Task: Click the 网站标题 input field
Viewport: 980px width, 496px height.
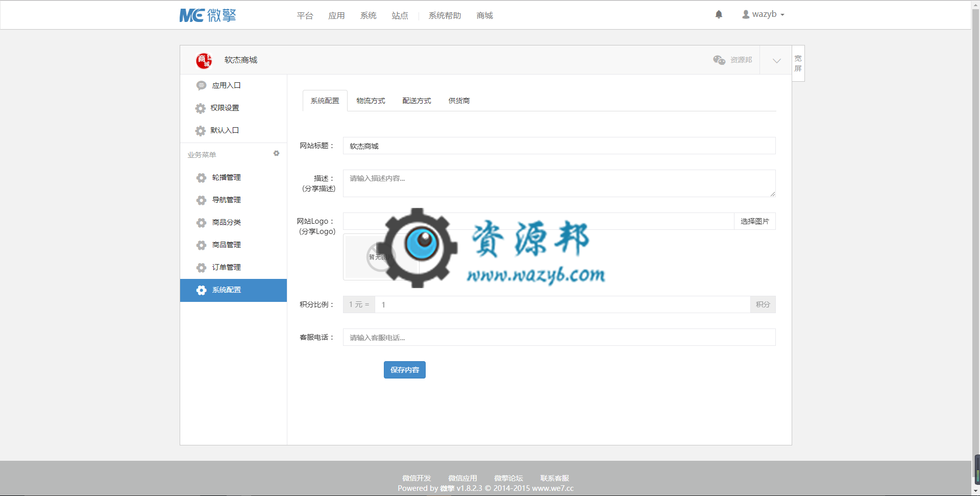Action: tap(559, 146)
